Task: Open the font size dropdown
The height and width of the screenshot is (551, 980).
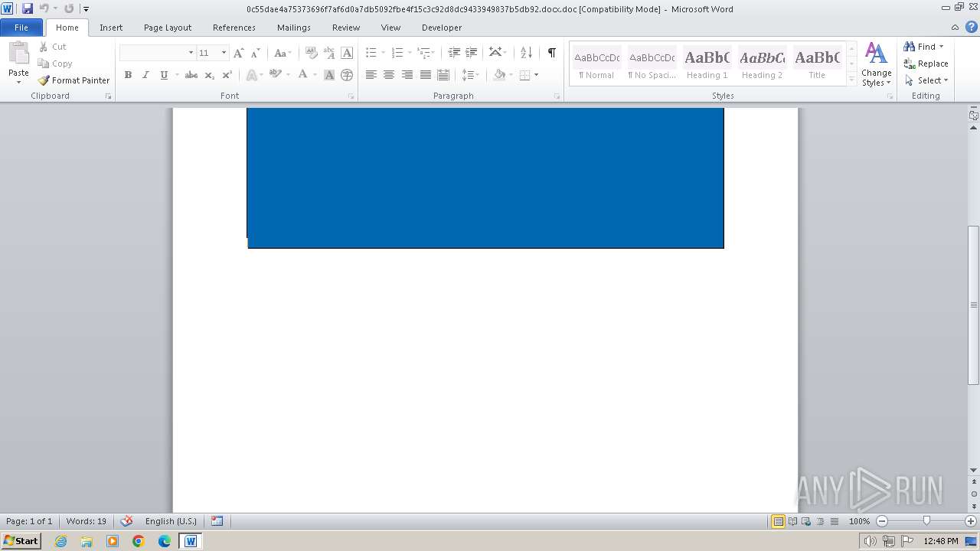Action: tap(224, 53)
